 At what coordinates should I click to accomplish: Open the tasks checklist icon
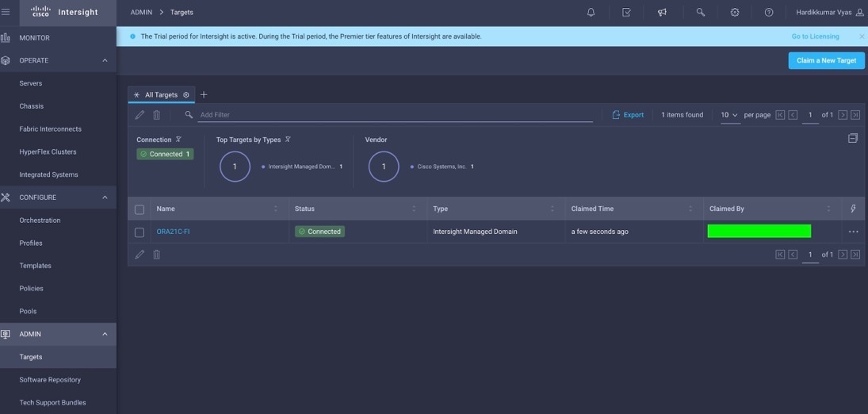pyautogui.click(x=626, y=12)
